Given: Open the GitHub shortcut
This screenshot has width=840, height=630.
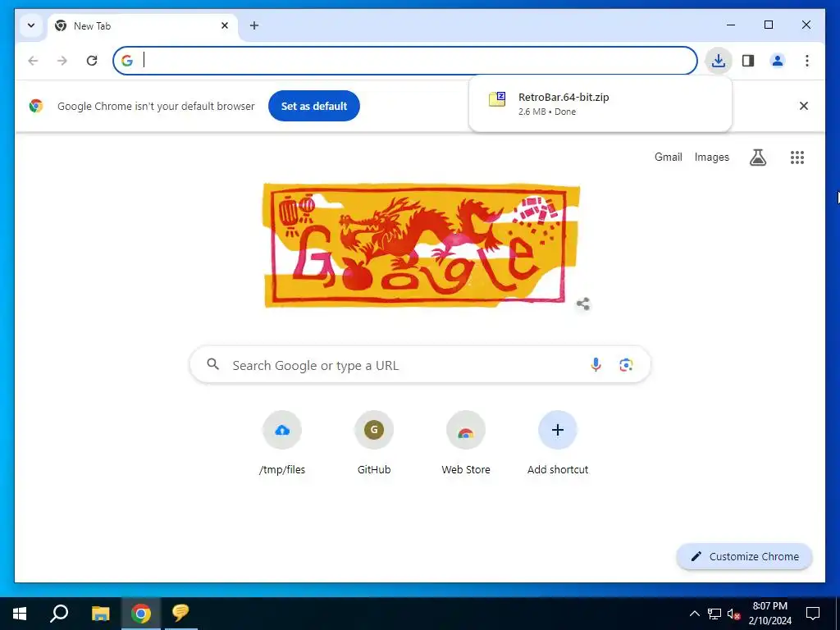Looking at the screenshot, I should tap(374, 445).
